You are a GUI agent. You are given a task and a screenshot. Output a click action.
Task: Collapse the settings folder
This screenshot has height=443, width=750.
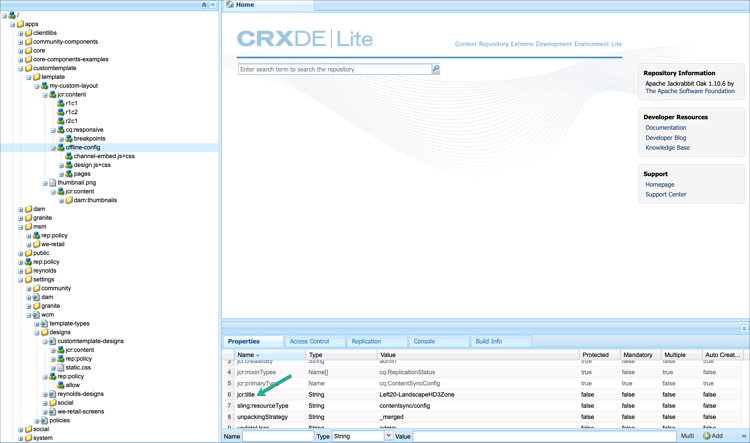(21, 280)
